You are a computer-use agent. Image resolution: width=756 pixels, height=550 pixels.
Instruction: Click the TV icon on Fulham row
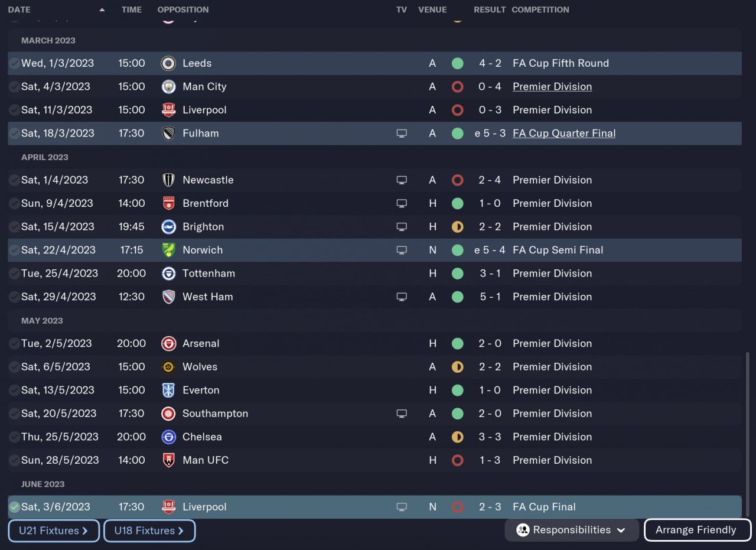[x=402, y=134]
